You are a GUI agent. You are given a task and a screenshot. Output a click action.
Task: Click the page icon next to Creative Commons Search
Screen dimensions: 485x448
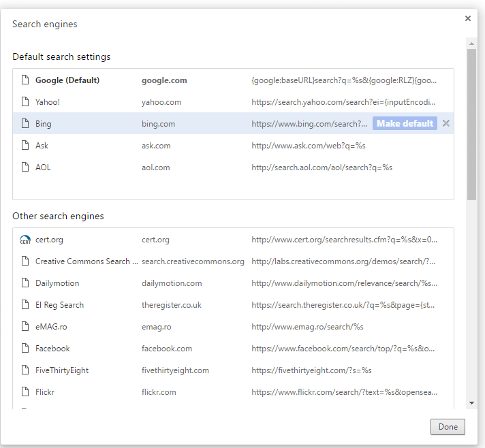[x=25, y=261]
